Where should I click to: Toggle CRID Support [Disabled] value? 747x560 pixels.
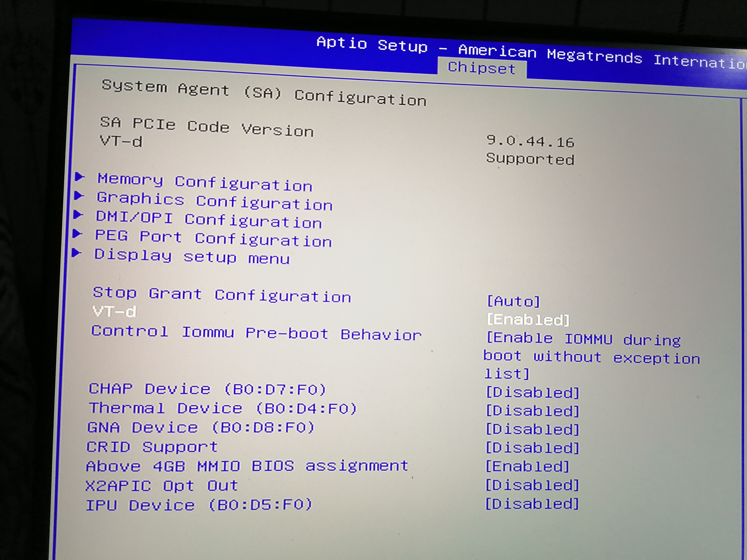pos(532,448)
